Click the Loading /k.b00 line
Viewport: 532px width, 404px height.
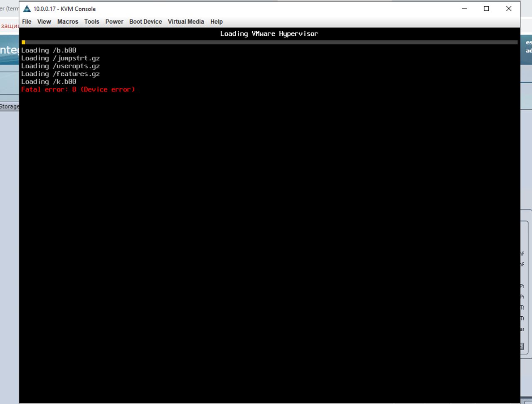pos(49,82)
